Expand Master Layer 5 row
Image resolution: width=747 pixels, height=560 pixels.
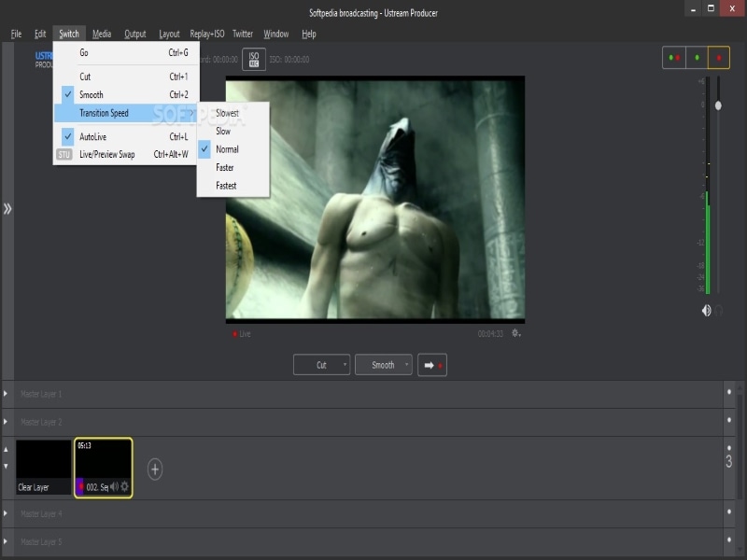(x=6, y=541)
